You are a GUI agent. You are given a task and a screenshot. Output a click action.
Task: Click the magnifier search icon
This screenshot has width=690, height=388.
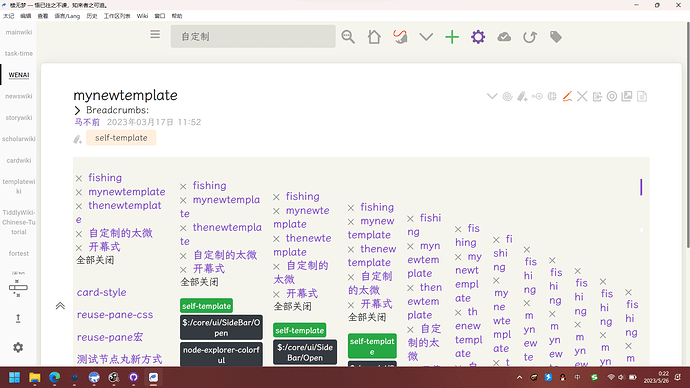[348, 37]
